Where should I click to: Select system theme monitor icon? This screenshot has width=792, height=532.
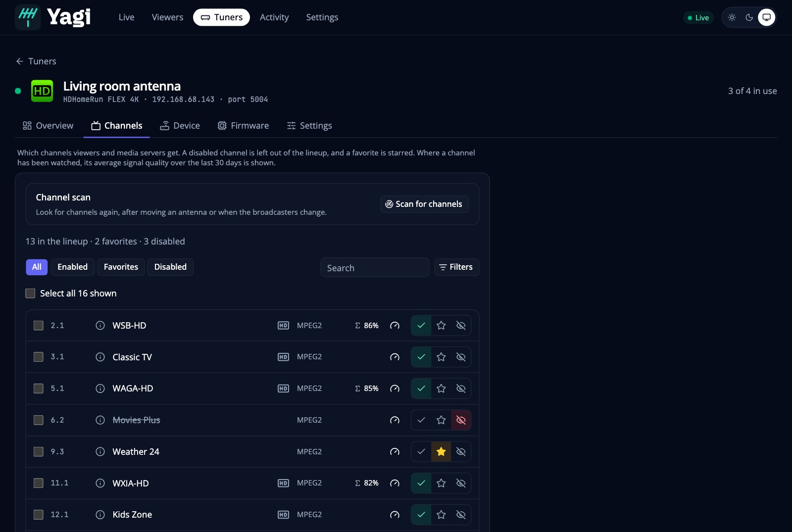click(766, 17)
